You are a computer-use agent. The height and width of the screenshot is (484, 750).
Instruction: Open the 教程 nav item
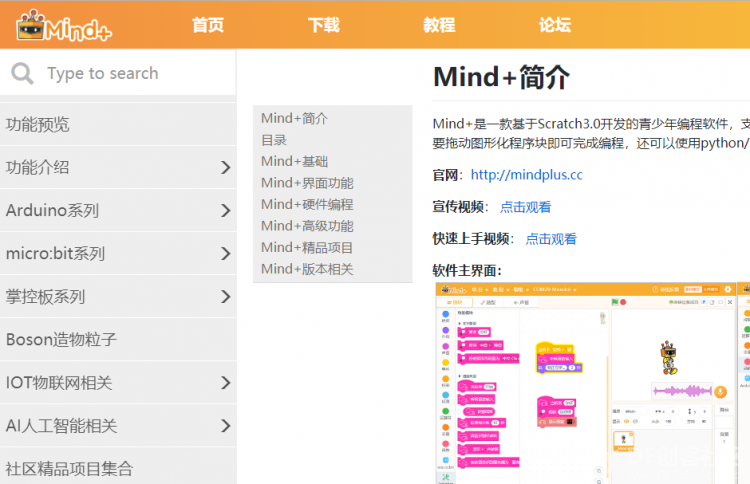click(x=440, y=25)
